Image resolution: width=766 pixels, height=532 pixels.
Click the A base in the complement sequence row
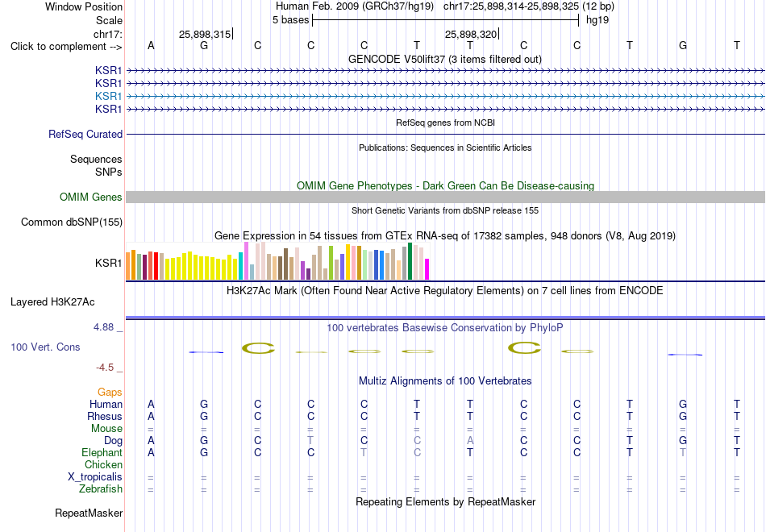tap(151, 45)
